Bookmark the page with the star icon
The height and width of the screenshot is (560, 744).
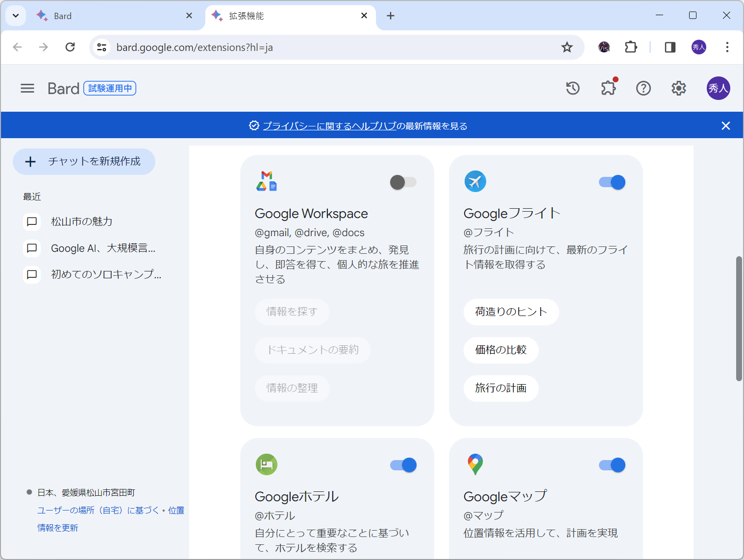tap(567, 47)
